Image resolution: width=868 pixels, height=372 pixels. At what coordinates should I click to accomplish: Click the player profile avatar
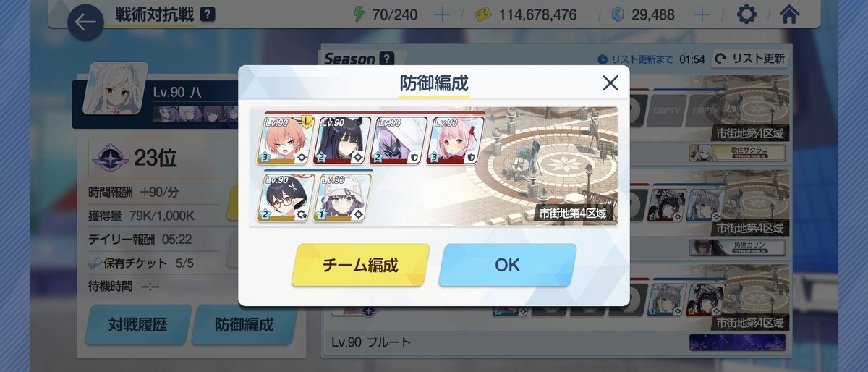coord(116,89)
